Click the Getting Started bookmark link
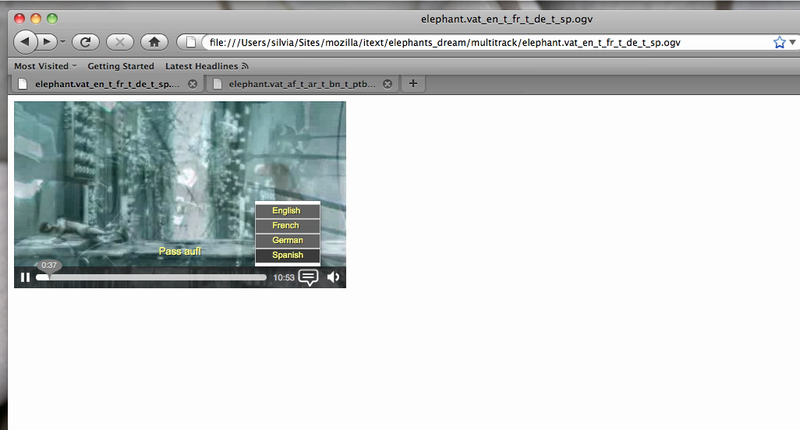 [x=120, y=66]
